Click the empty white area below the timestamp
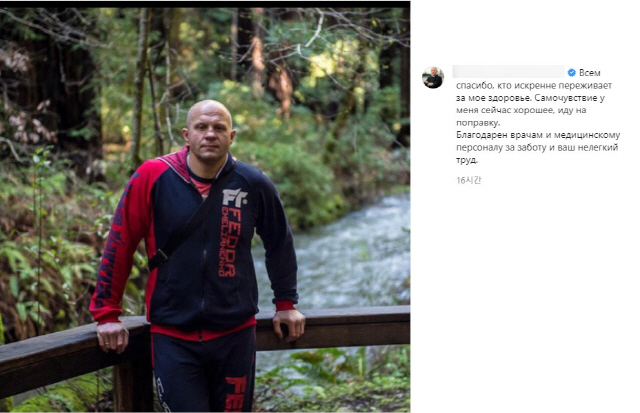 [527, 294]
